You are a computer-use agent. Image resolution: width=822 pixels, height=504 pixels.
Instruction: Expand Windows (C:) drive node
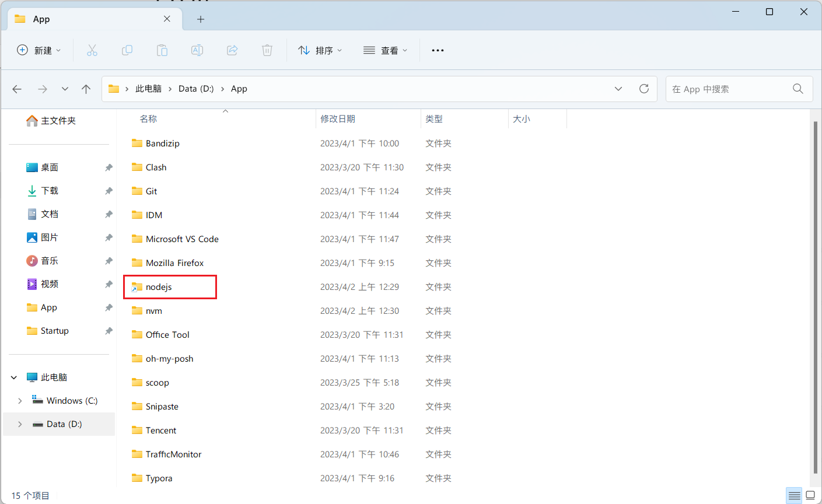[x=20, y=401]
